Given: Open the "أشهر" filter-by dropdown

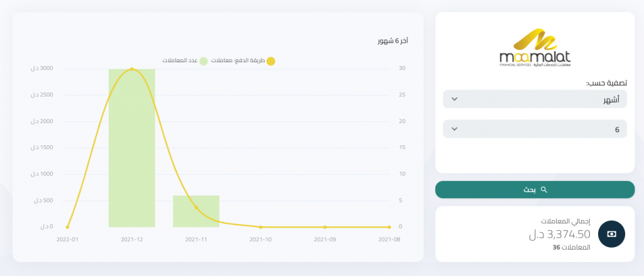Looking at the screenshot, I should [x=535, y=99].
